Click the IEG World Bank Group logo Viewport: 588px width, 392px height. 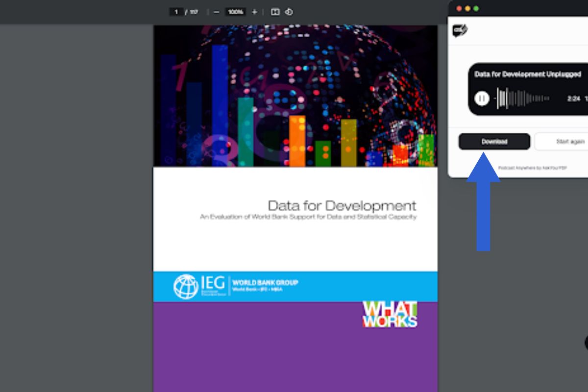(x=236, y=287)
